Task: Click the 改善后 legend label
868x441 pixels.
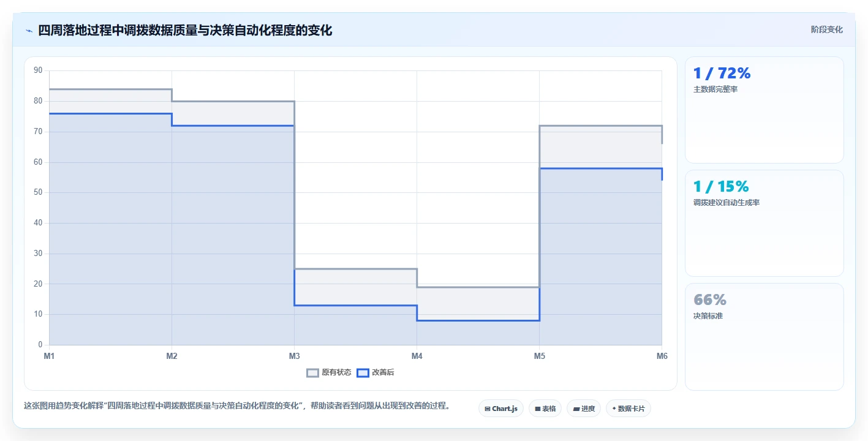Action: click(x=383, y=372)
